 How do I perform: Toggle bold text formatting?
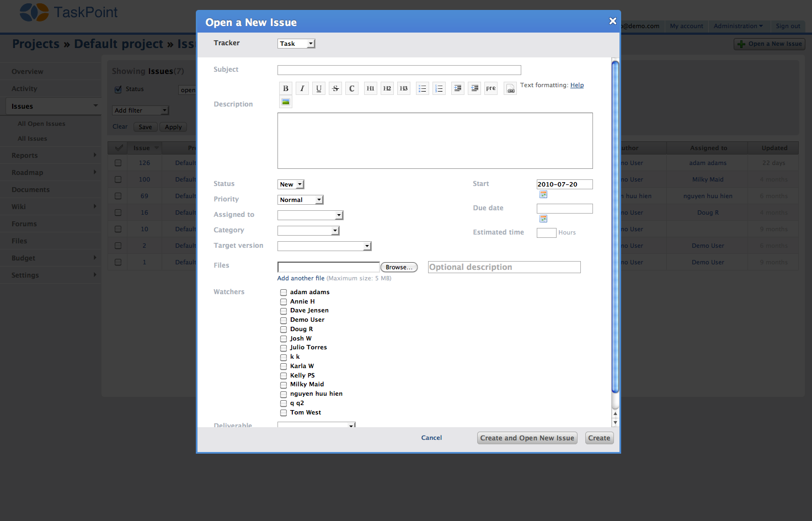286,88
